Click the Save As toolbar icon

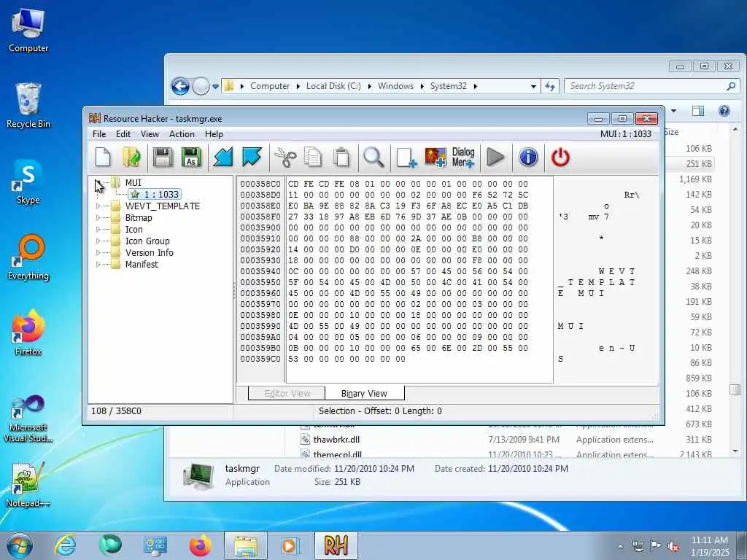tap(191, 157)
